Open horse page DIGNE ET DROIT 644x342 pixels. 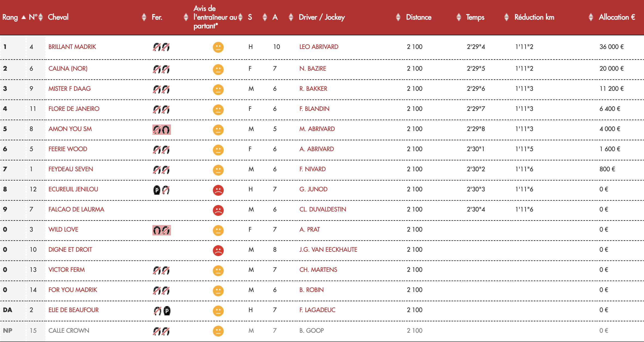coord(70,250)
